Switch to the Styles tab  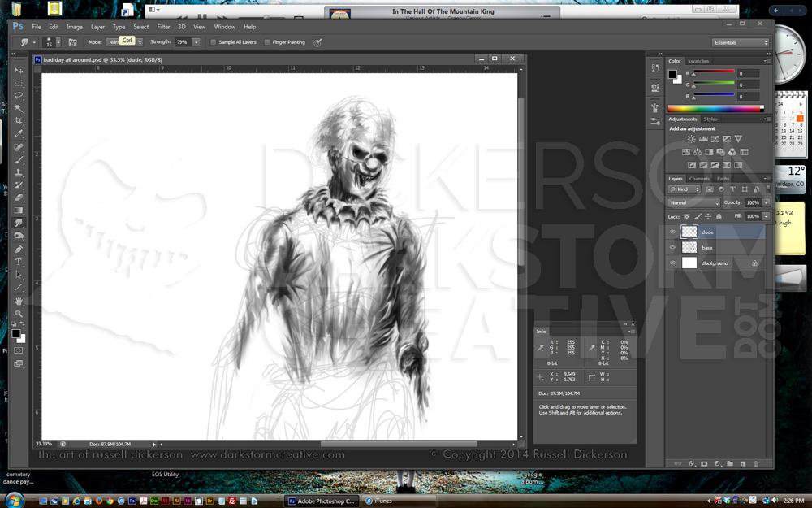[x=710, y=119]
